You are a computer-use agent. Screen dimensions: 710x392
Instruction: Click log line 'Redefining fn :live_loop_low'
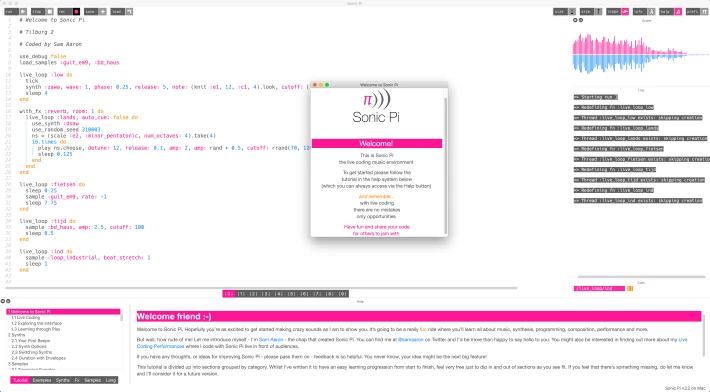[614, 107]
